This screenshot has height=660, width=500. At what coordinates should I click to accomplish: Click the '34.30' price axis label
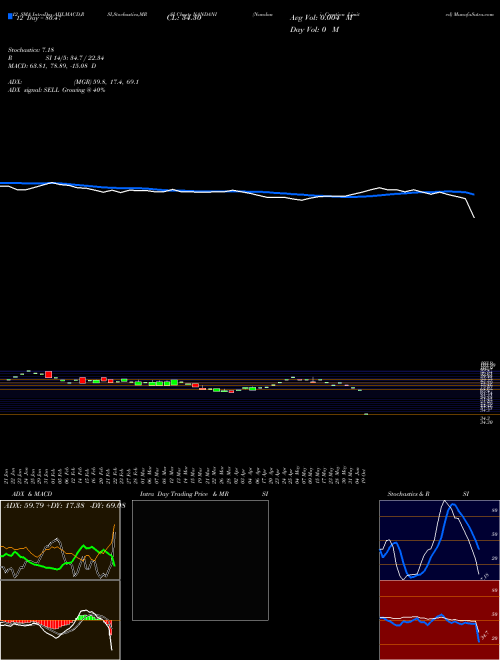coord(486,421)
